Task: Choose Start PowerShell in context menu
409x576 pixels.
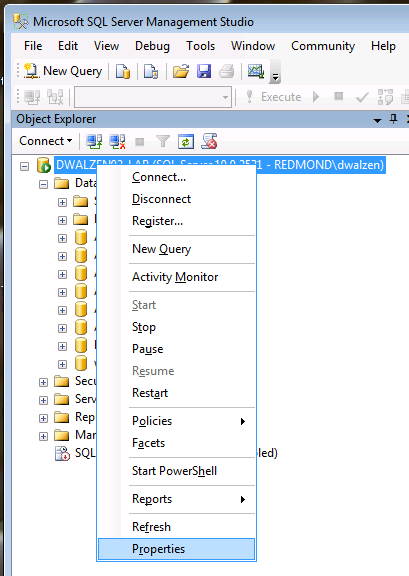Action: coord(176,471)
